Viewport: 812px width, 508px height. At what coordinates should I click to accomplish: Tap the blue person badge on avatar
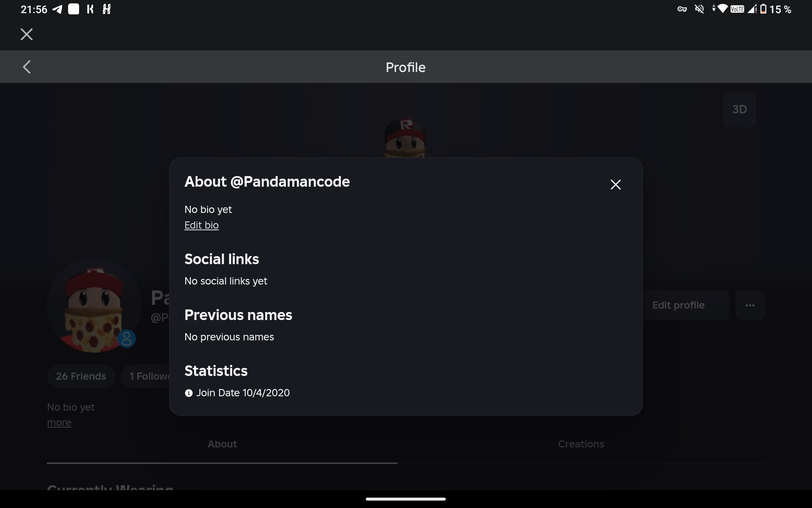pyautogui.click(x=126, y=339)
